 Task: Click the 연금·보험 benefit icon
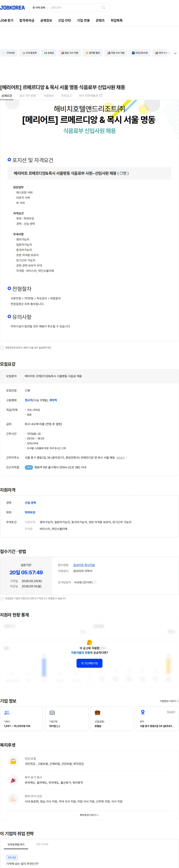13,761
